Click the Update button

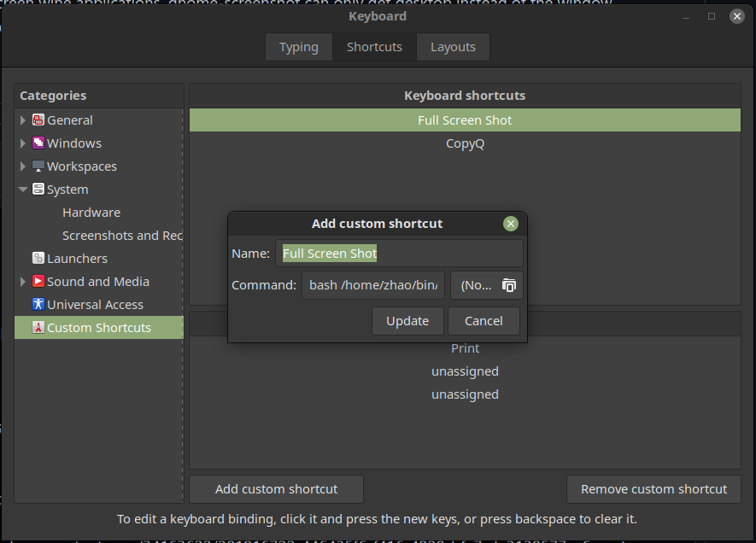point(407,321)
